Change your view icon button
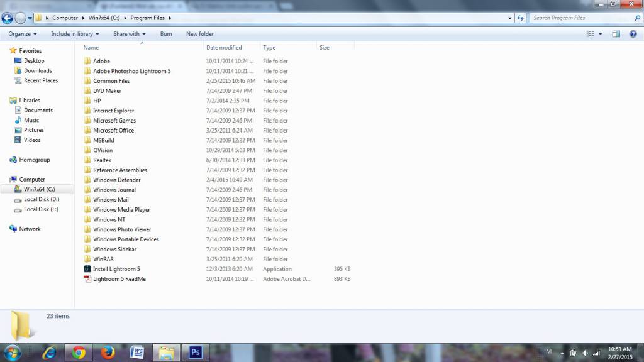This screenshot has width=644, height=362. pyautogui.click(x=590, y=34)
